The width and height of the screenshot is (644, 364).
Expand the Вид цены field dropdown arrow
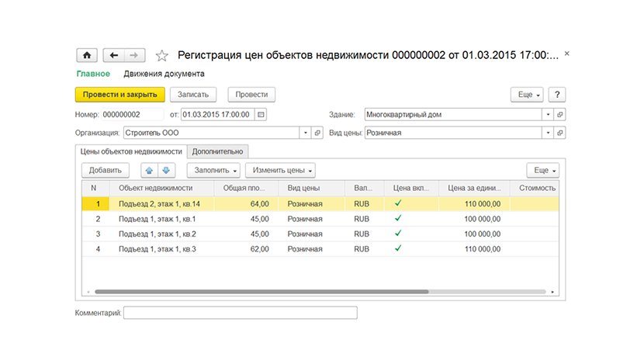[548, 133]
